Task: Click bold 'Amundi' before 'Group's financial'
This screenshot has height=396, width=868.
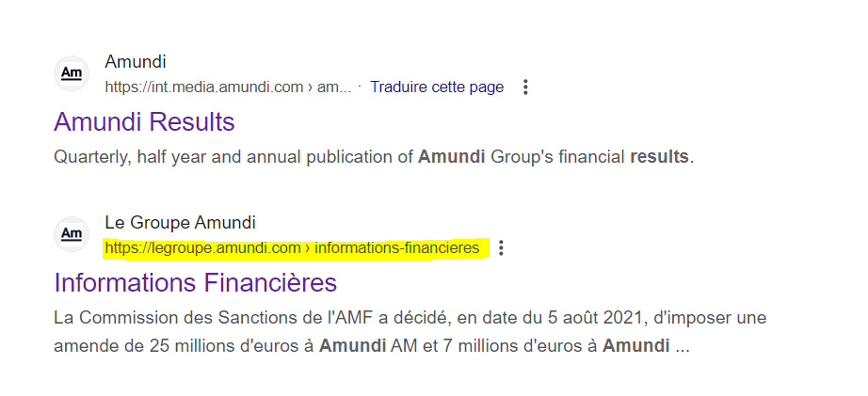Action: click(452, 157)
